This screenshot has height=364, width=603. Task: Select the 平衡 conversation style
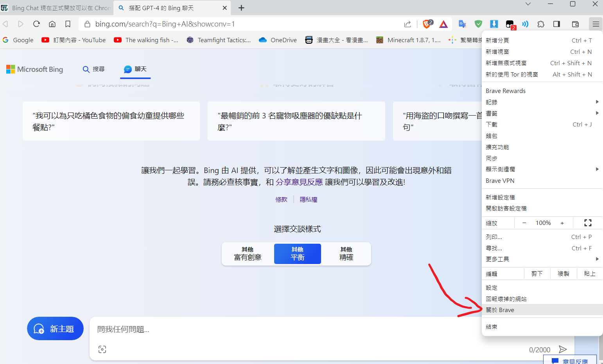298,253
